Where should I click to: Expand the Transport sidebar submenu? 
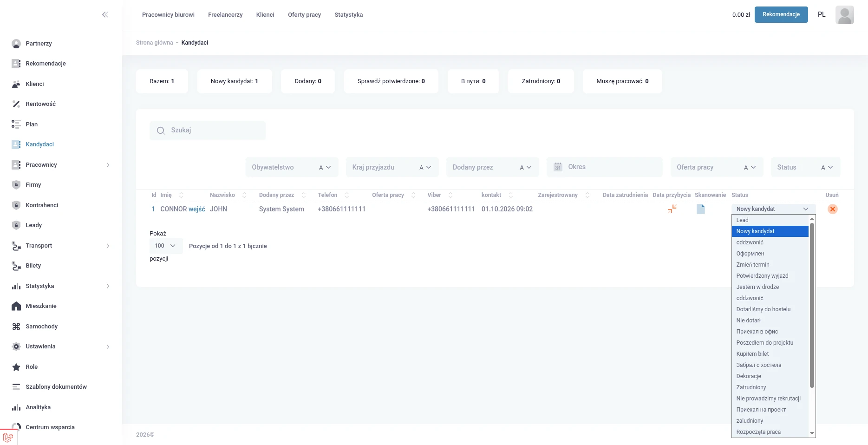108,246
